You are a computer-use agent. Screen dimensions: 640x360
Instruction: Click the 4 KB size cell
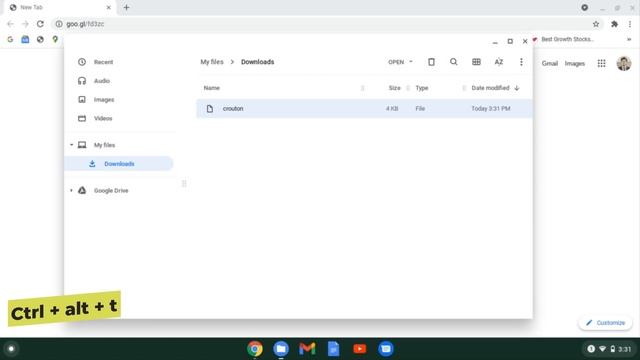392,109
